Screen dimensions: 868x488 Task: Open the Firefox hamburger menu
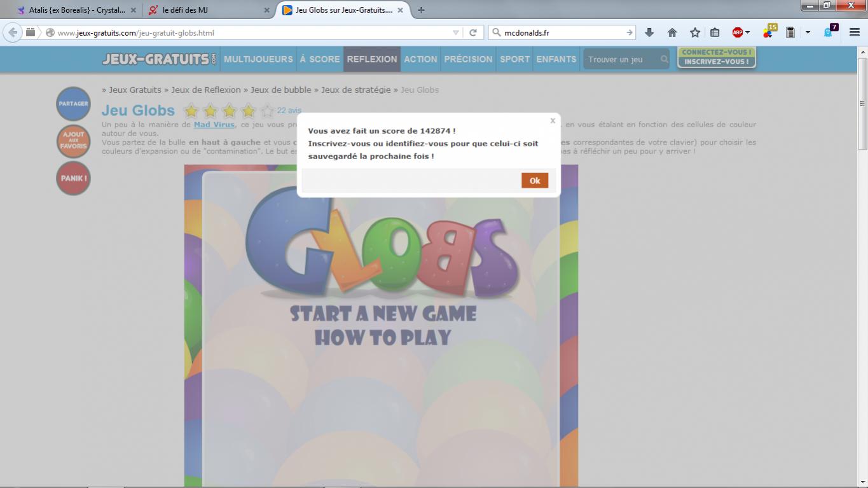(855, 32)
